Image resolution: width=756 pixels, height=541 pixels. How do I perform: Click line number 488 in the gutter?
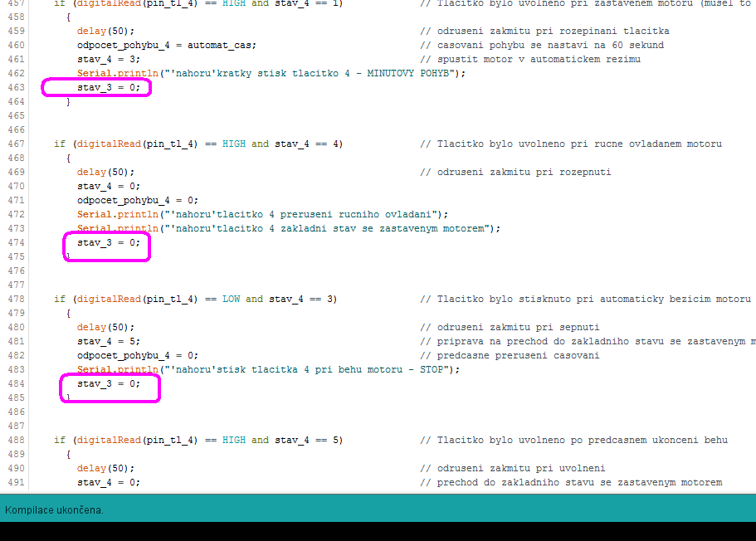click(16, 440)
